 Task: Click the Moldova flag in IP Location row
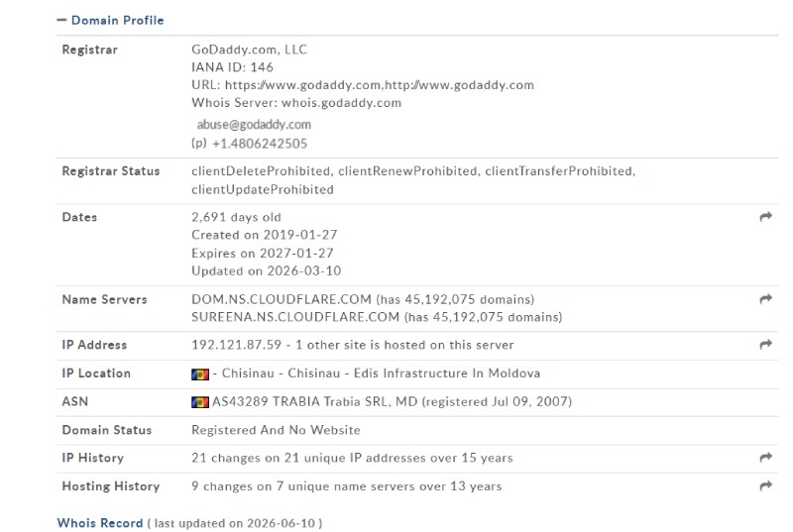200,373
